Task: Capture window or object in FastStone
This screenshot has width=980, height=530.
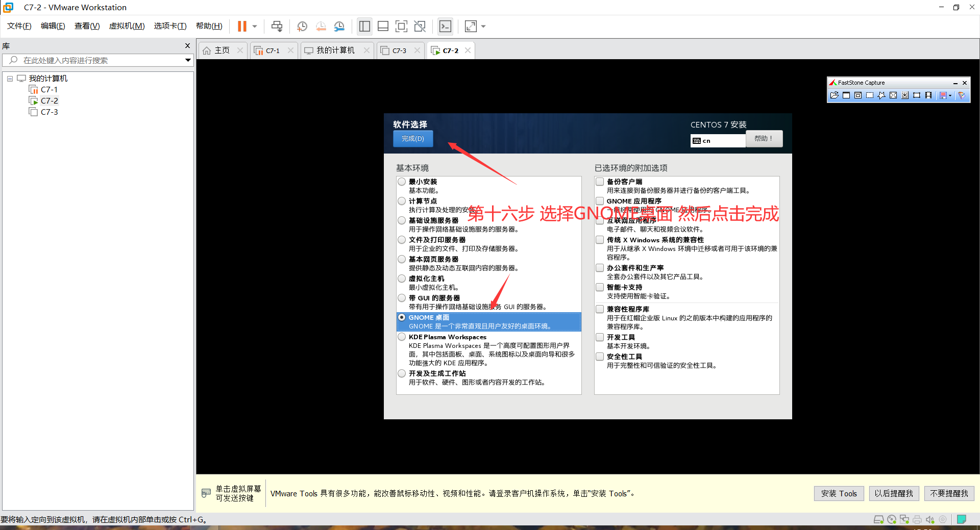Action: (858, 95)
